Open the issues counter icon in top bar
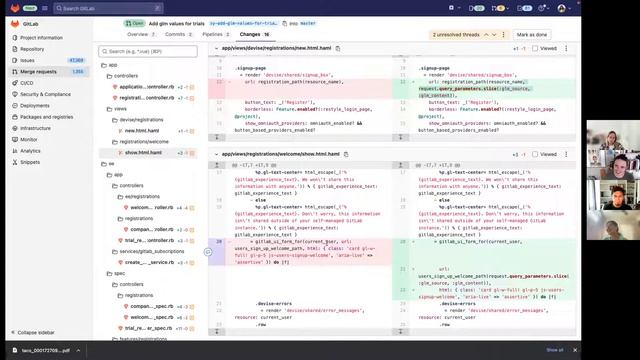 coord(476,8)
